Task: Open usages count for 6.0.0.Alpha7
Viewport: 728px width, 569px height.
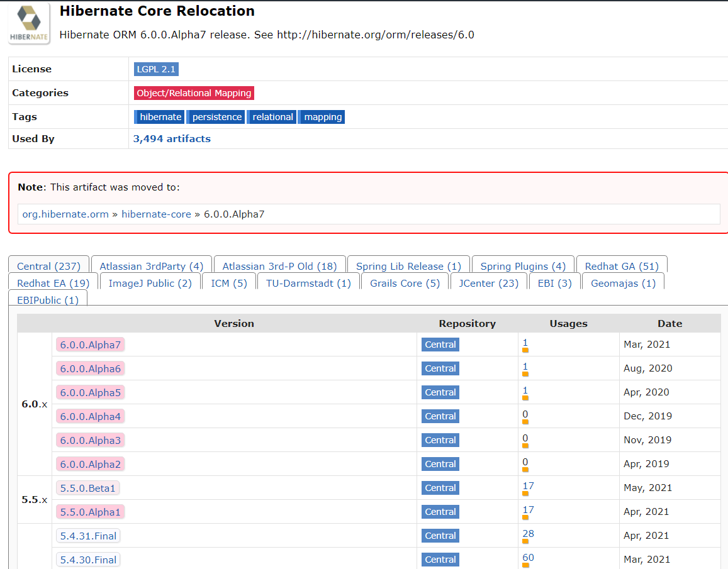Action: click(525, 343)
